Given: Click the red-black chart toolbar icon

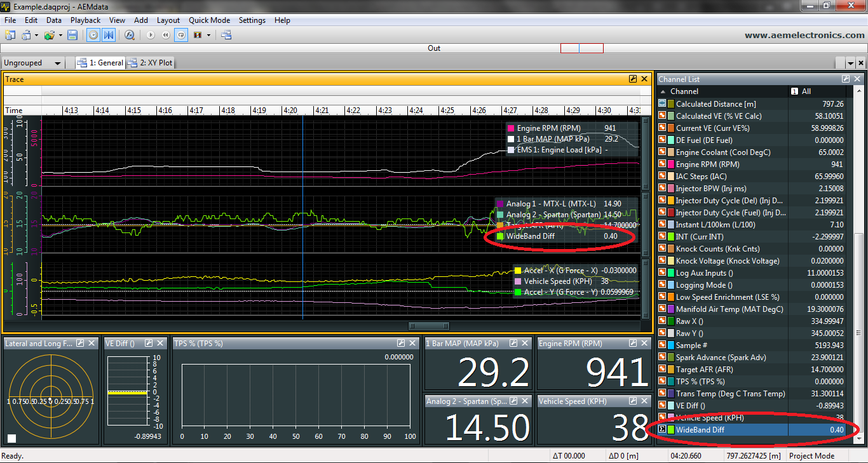Looking at the screenshot, I should pos(198,35).
